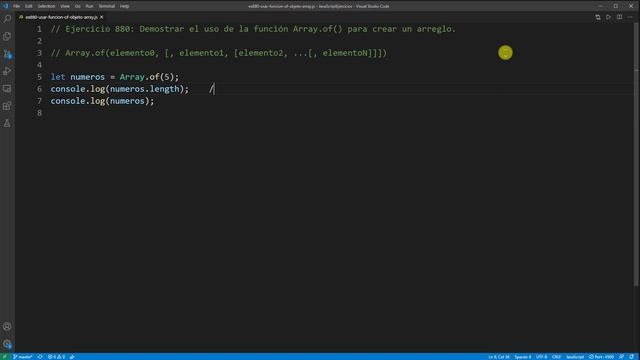Split the editor to the right
The width and height of the screenshot is (640, 360).
click(620, 17)
